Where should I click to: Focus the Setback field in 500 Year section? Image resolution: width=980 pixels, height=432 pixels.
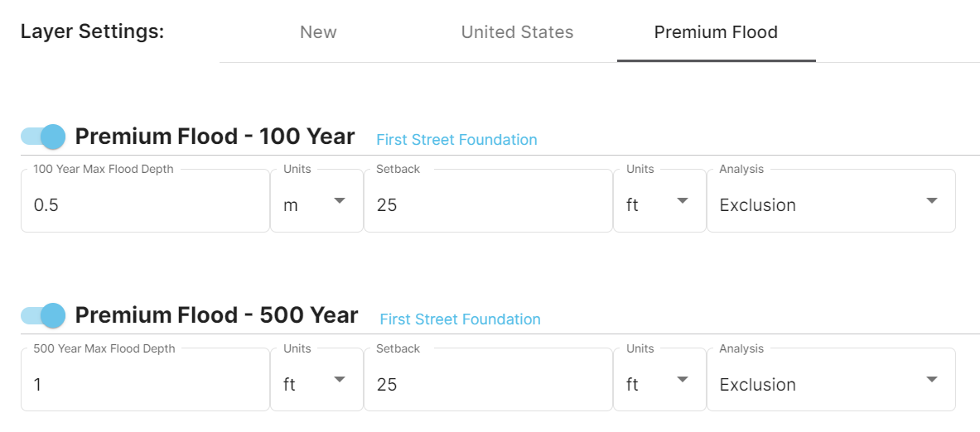point(488,385)
